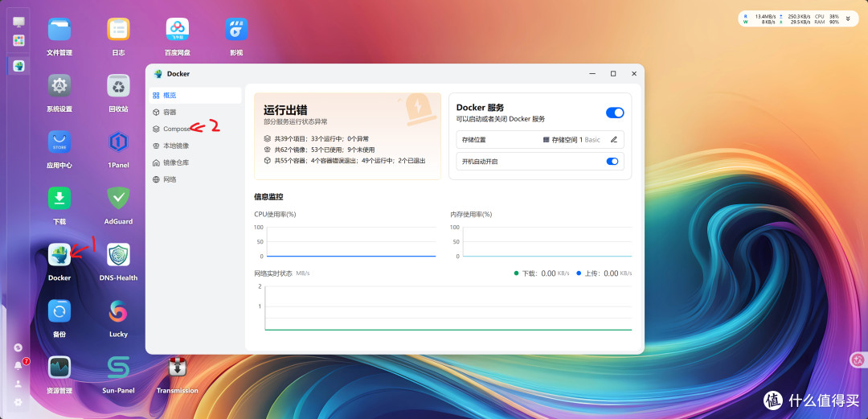868x419 pixels.
Task: Click the 网络实时状态 chart label
Action: click(x=273, y=273)
